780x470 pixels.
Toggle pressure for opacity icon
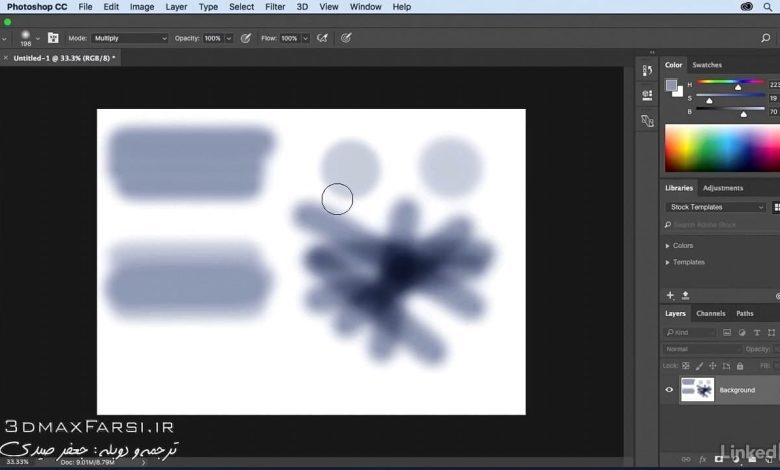[246, 38]
